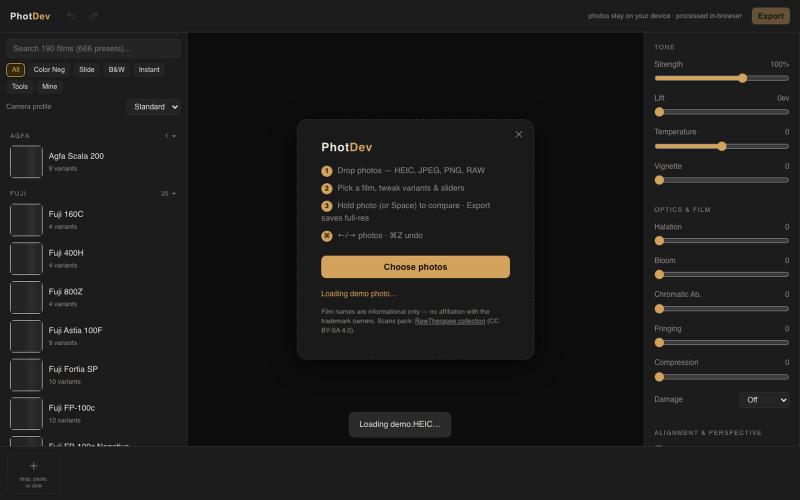
Task: Select the Color Neg filter tab
Action: point(49,69)
